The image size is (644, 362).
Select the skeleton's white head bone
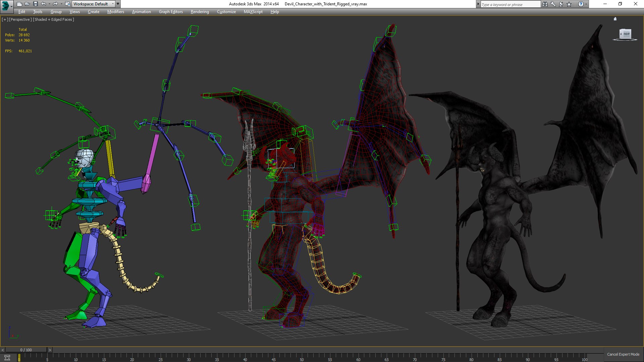tap(85, 158)
